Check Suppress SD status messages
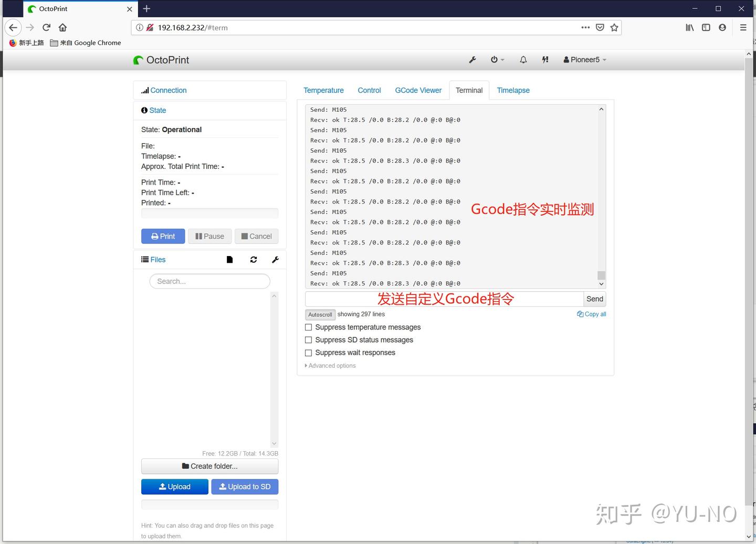Screen dimensions: 756x544 pyautogui.click(x=308, y=340)
